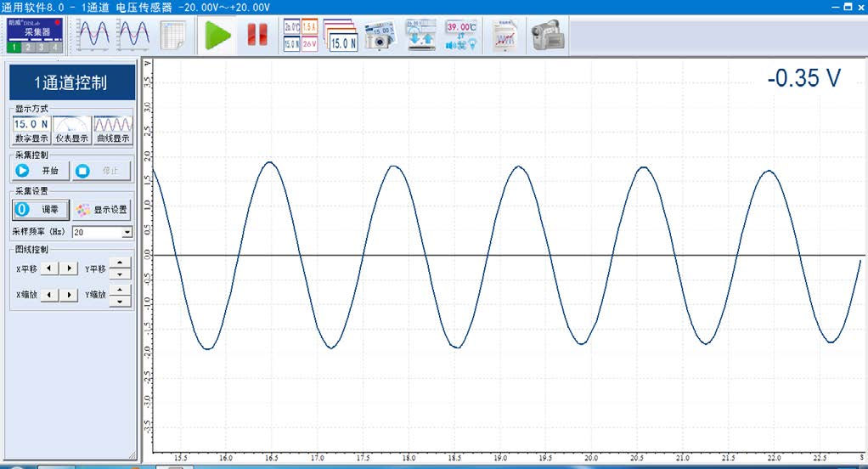Switch to curve display mode (曲线显示)

pos(113,130)
